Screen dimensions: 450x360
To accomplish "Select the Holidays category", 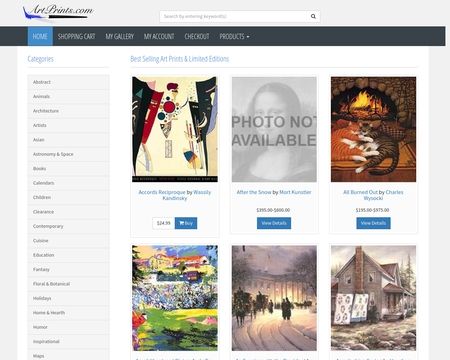I will point(68,298).
